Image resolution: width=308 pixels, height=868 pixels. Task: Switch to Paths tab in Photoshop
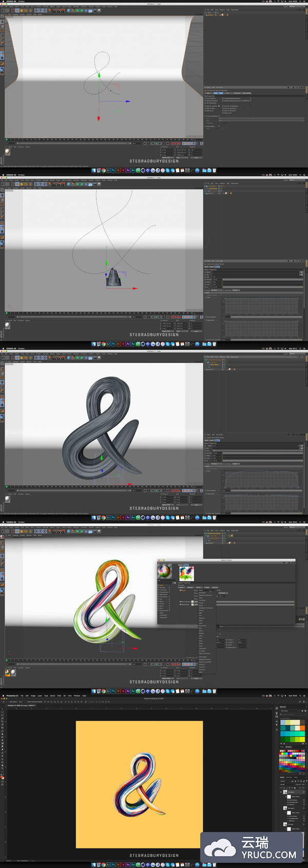click(x=296, y=777)
